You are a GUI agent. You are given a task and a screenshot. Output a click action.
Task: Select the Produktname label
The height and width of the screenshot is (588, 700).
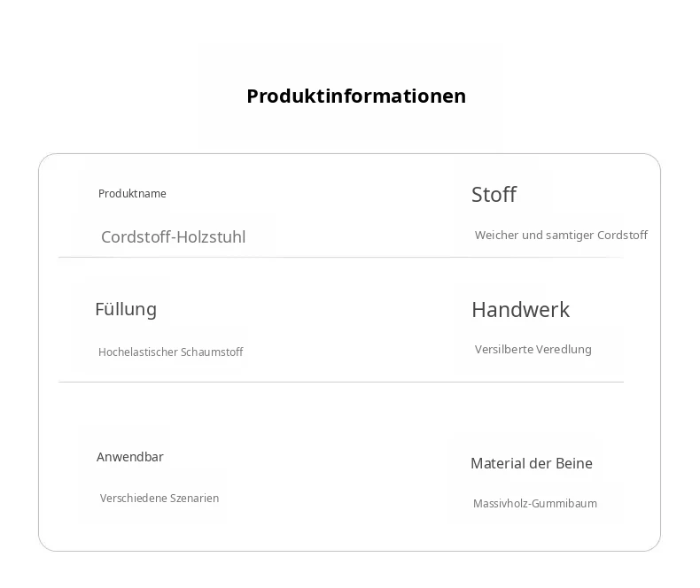pyautogui.click(x=132, y=194)
